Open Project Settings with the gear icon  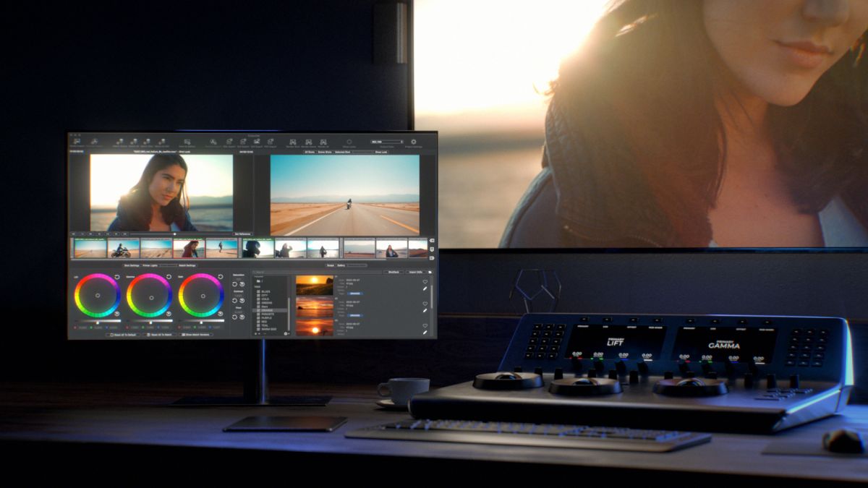tap(413, 142)
